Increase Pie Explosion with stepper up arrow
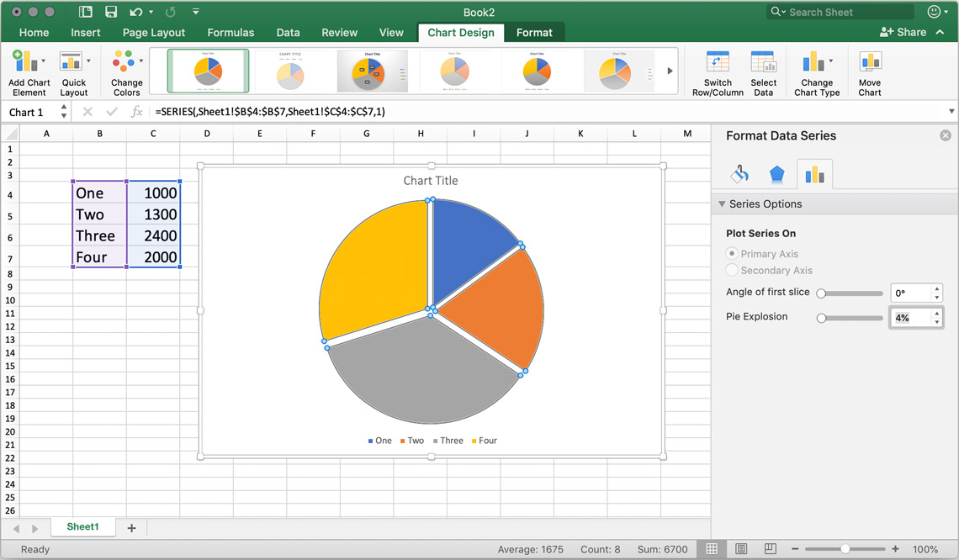This screenshot has width=959, height=560. (x=937, y=313)
